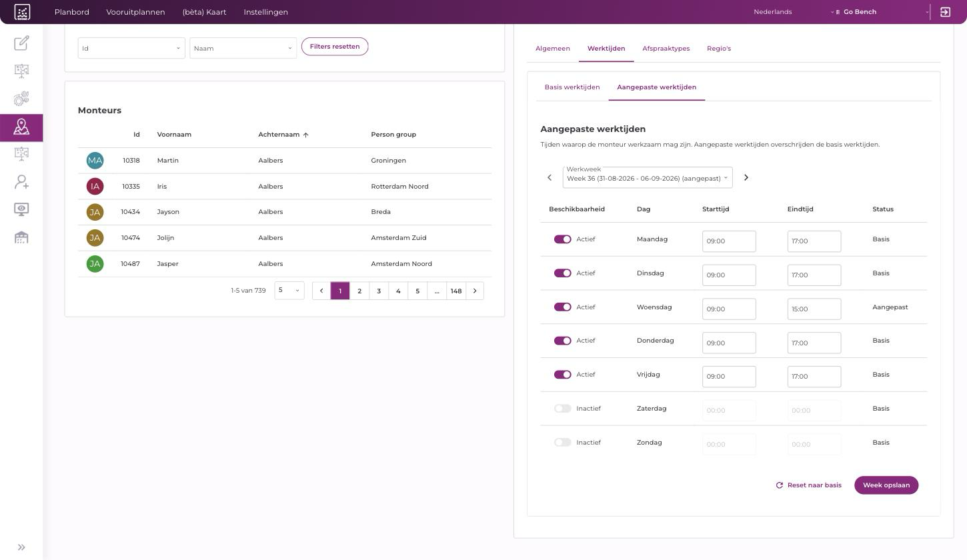Open Instellingen menu
967x560 pixels.
(x=265, y=12)
